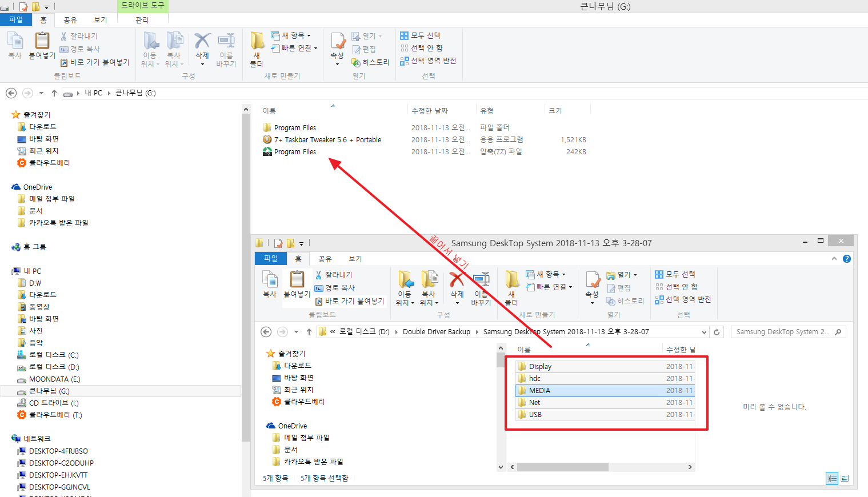
Task: Select USB folder in Samsung DeskTop window
Action: [x=606, y=415]
